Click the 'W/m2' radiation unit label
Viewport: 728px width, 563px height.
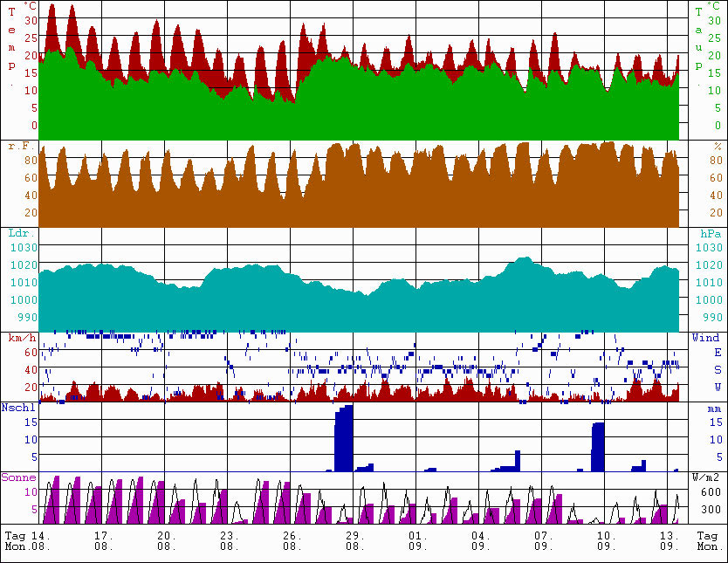pyautogui.click(x=705, y=477)
